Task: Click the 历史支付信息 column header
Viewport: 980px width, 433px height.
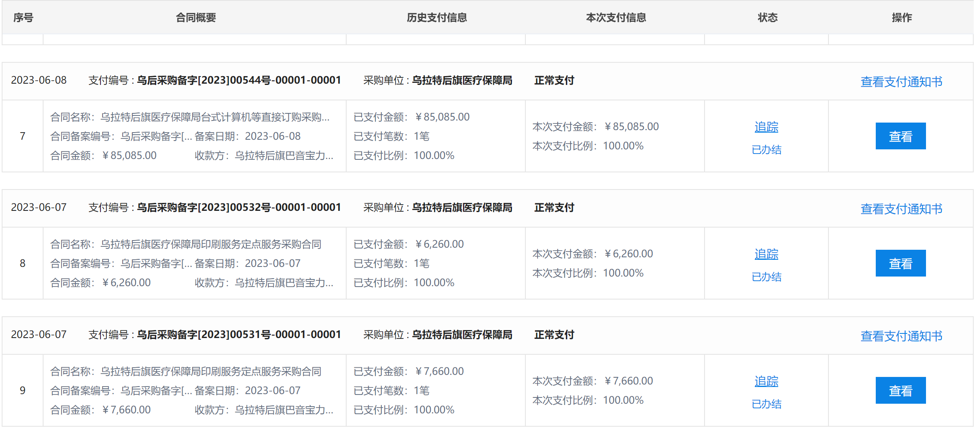Action: (437, 18)
